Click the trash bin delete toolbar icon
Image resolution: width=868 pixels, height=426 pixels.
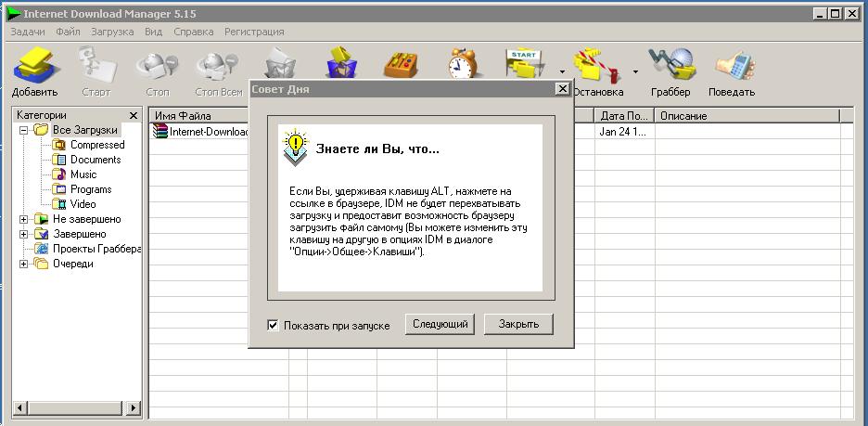(x=279, y=64)
